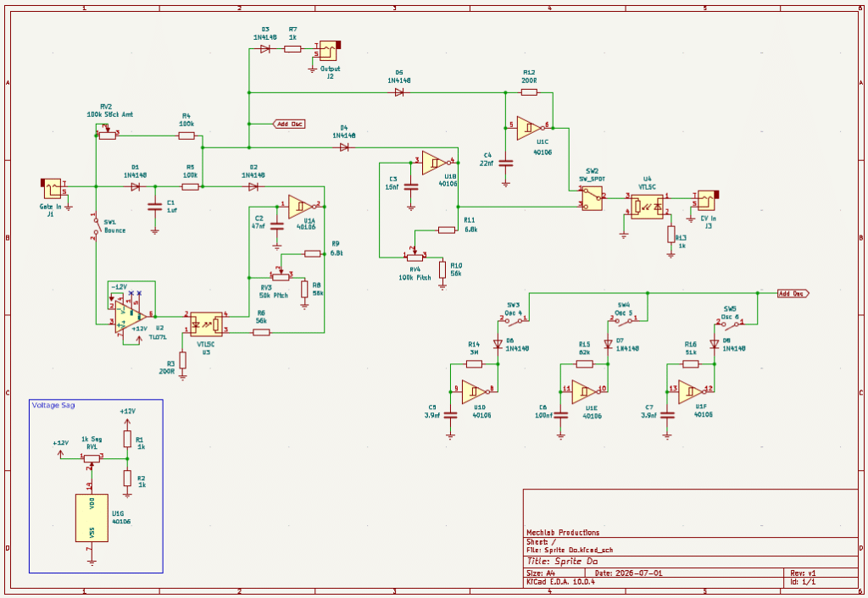Click the R9 6.8k resistor symbol
Screen dimensions: 868x598
pos(313,253)
